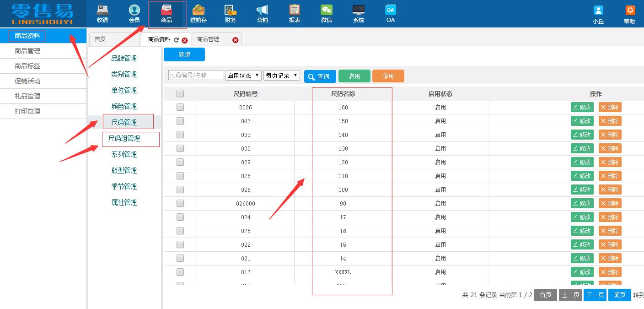Switch to the 首页 tab
Screen dimensions: 644x309
point(100,39)
